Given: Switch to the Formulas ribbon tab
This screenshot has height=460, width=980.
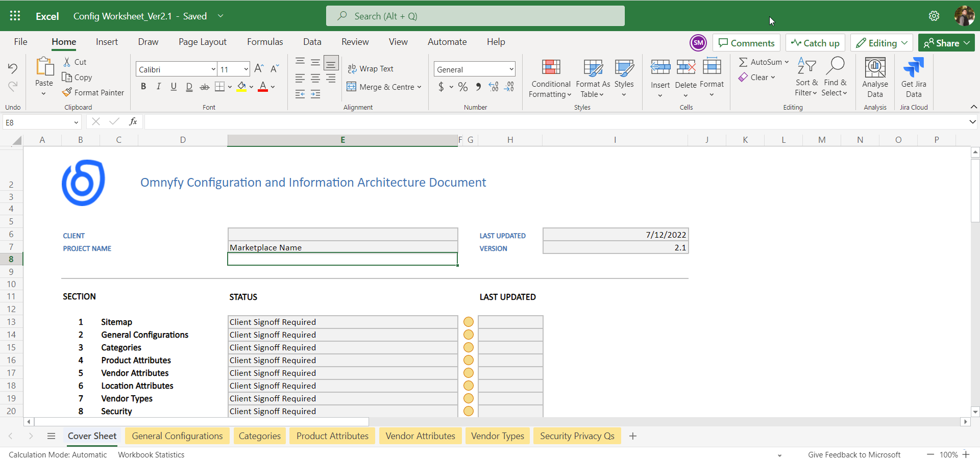Looking at the screenshot, I should (265, 42).
